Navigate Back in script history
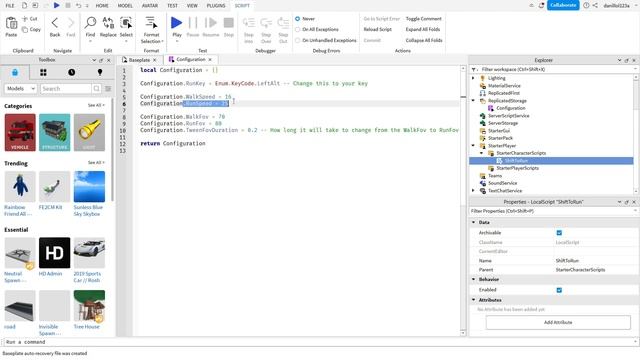640x360 pixels. [x=55, y=23]
